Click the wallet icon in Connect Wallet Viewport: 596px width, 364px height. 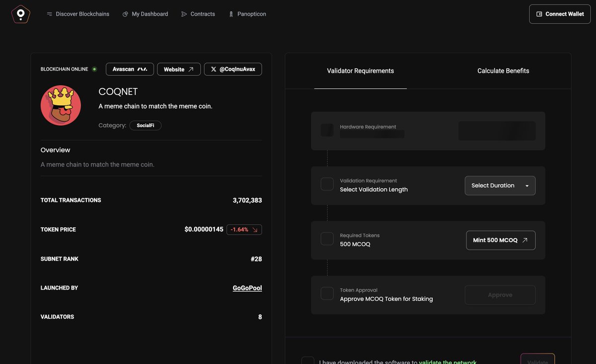click(x=539, y=14)
